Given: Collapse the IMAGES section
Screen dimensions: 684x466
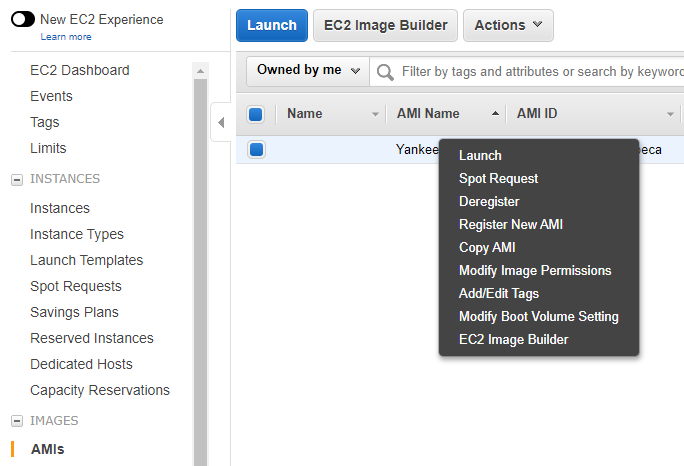Looking at the screenshot, I should coord(17,421).
